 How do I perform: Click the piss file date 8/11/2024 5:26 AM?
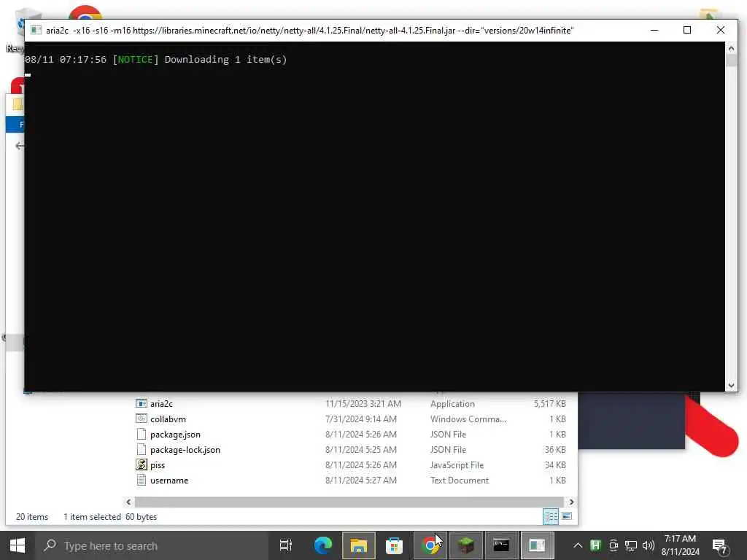tap(360, 464)
